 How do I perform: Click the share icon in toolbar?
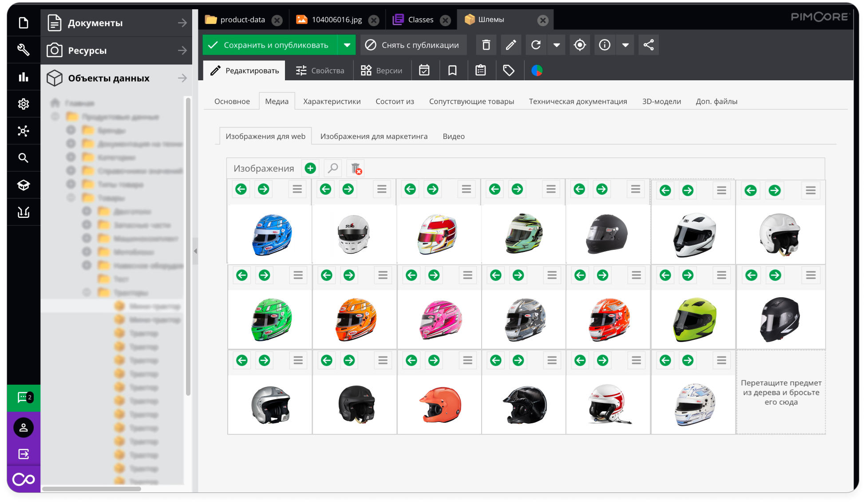(649, 45)
